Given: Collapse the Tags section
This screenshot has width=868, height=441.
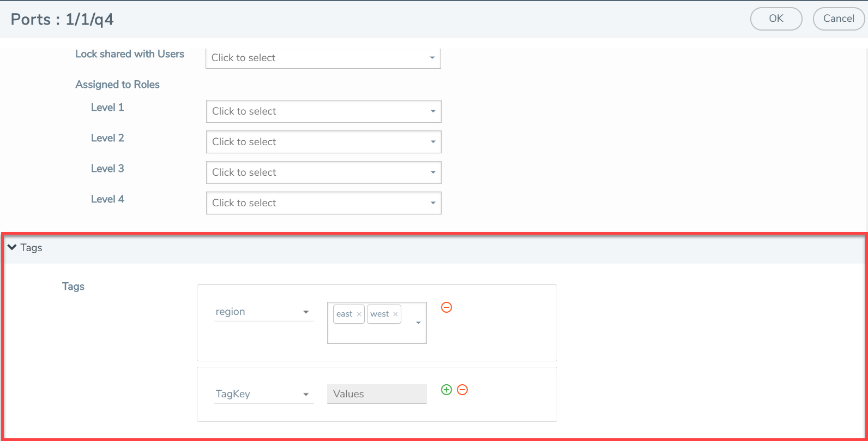Looking at the screenshot, I should click(x=12, y=247).
